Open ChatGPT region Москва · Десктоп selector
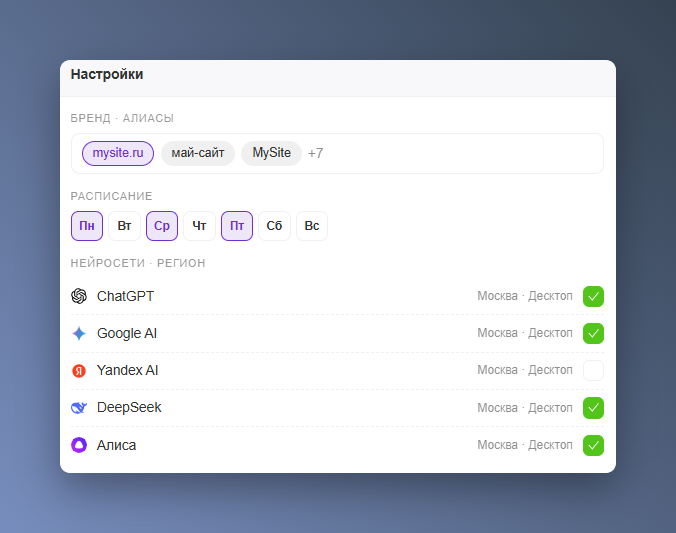676x533 pixels. [x=525, y=296]
